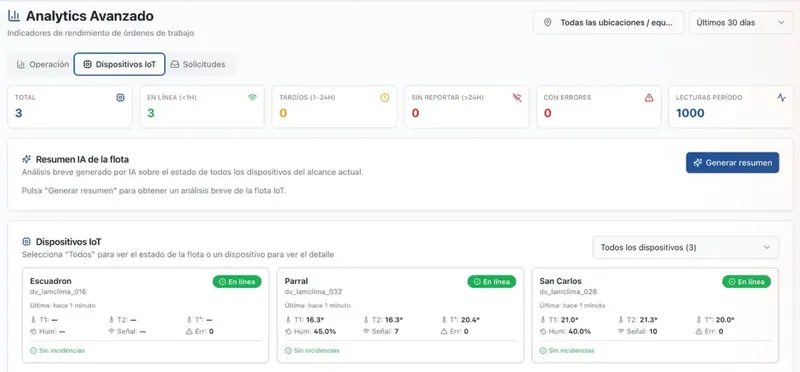Select the Dispositivos IoT tab
This screenshot has width=800, height=372.
(x=119, y=64)
